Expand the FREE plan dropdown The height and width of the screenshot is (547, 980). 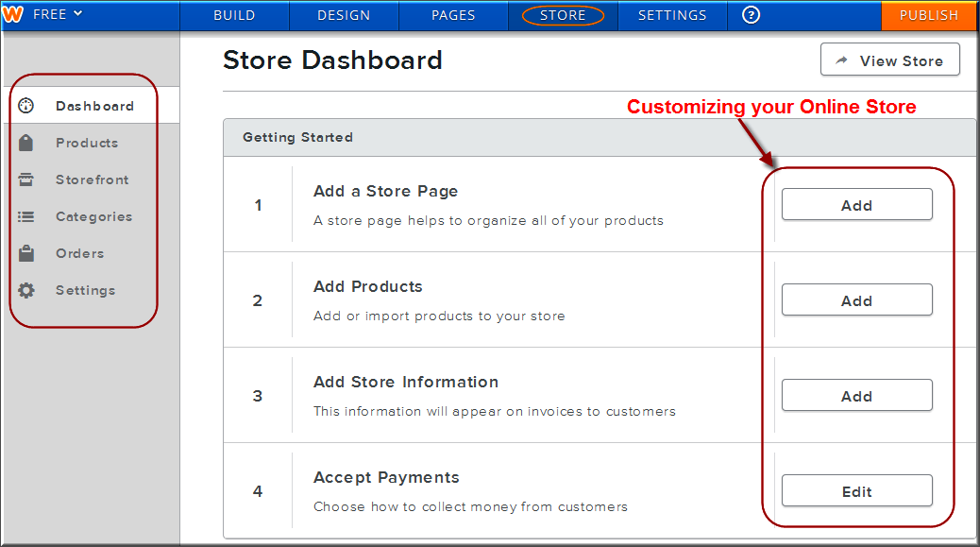(58, 14)
